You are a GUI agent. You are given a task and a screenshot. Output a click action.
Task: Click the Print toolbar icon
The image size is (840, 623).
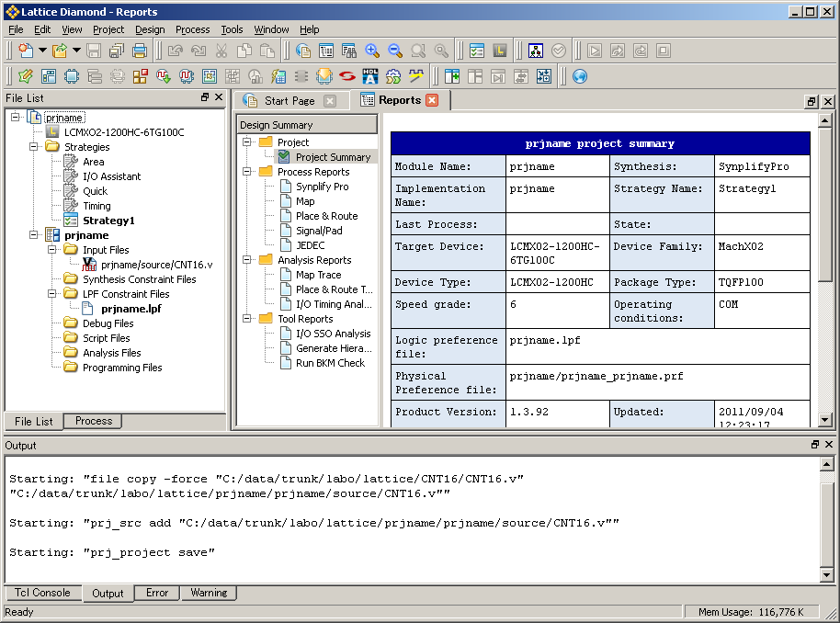(140, 51)
